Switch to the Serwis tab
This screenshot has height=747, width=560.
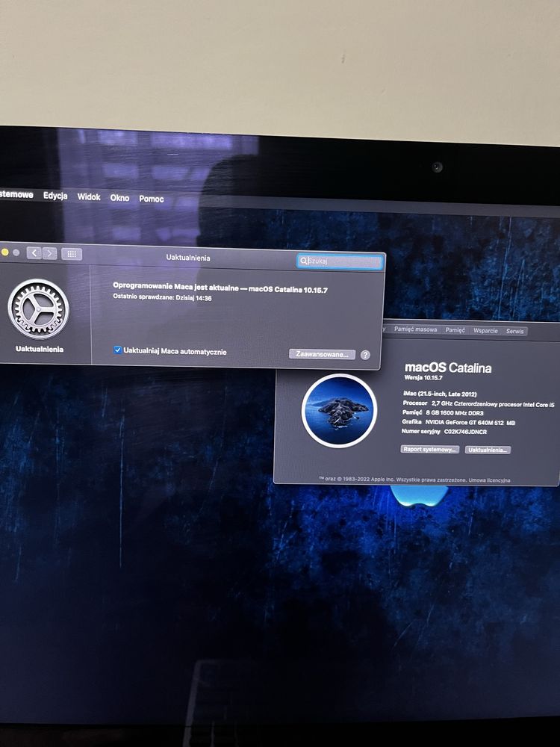(x=514, y=331)
